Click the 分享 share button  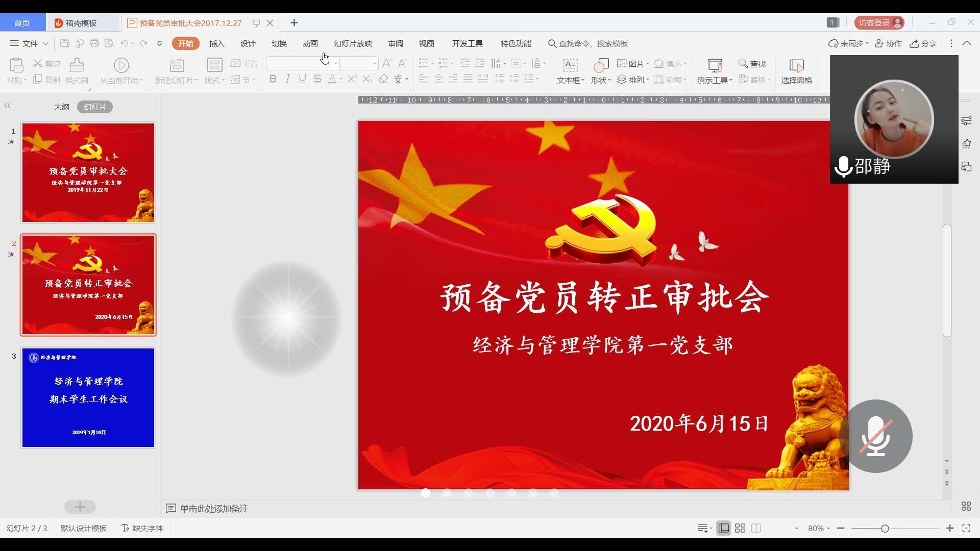coord(923,43)
